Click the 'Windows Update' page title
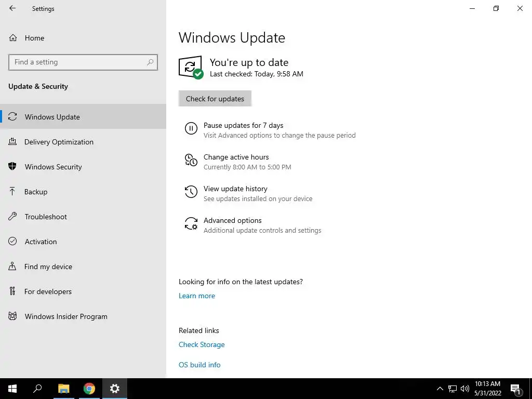 coord(232,37)
